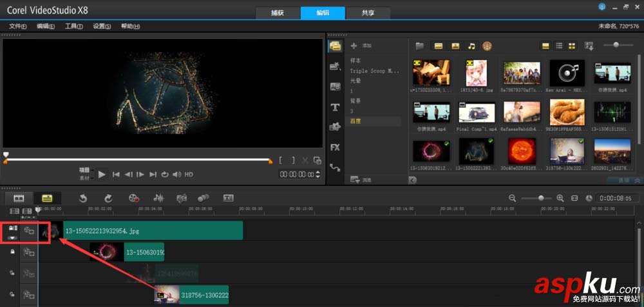Screen dimensions: 644x307
Task: Click the sort clips in library icon
Action: pos(589,46)
